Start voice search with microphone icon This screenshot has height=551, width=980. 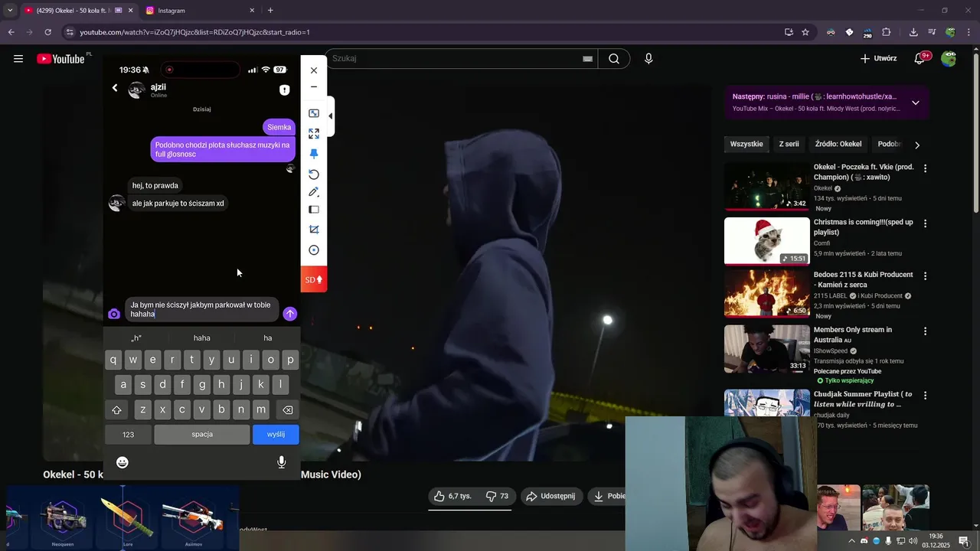tap(648, 59)
